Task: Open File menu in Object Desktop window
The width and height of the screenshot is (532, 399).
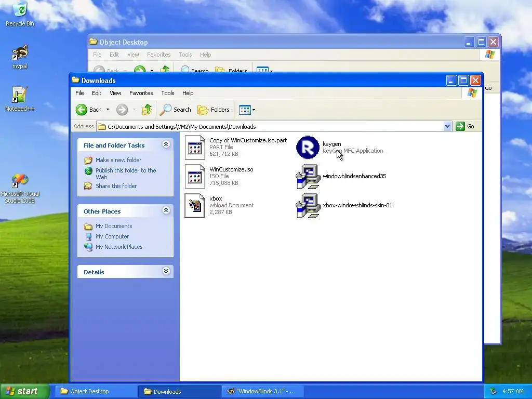Action: [x=97, y=55]
